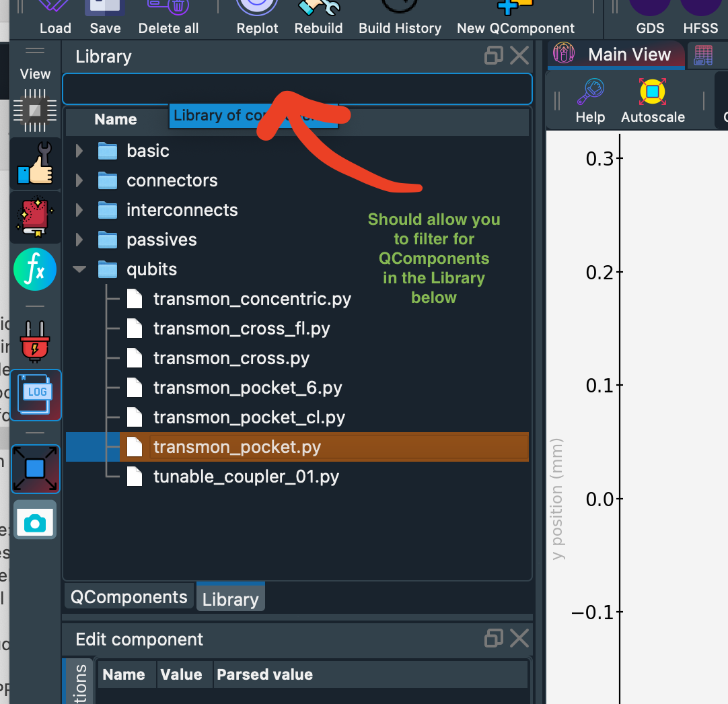Expand the connectors folder
The height and width of the screenshot is (704, 728).
tap(79, 180)
